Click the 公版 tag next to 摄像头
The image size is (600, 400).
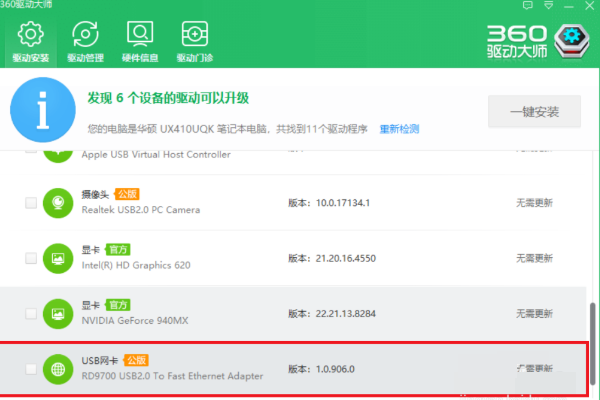click(127, 194)
